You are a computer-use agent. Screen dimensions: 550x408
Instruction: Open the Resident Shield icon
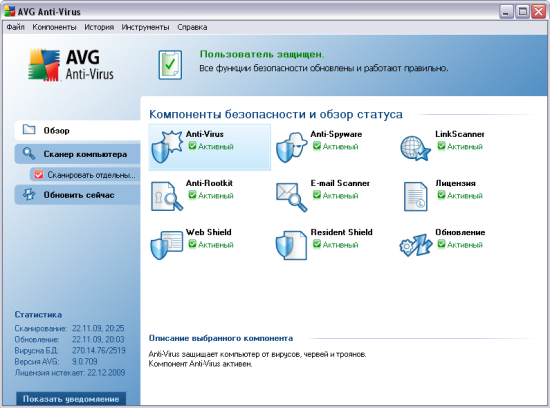(x=291, y=245)
